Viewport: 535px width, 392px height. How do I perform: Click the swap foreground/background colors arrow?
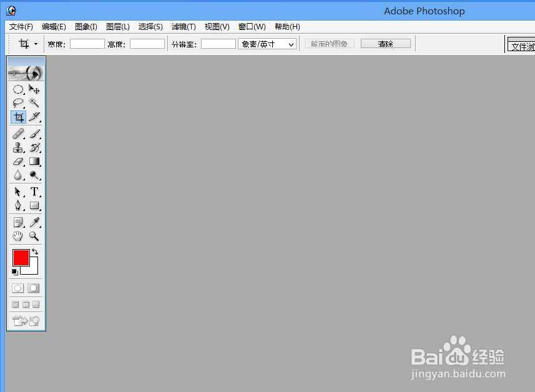tap(35, 252)
